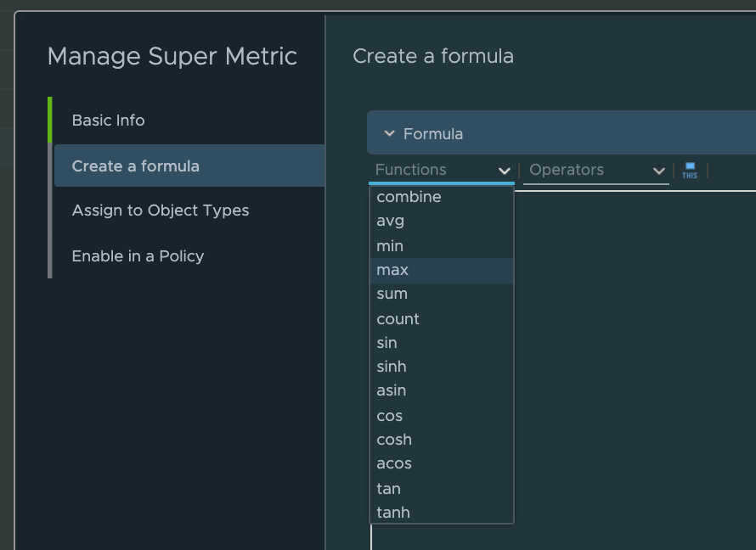Open the Assign to Object Types step
The width and height of the screenshot is (756, 550).
(x=160, y=210)
